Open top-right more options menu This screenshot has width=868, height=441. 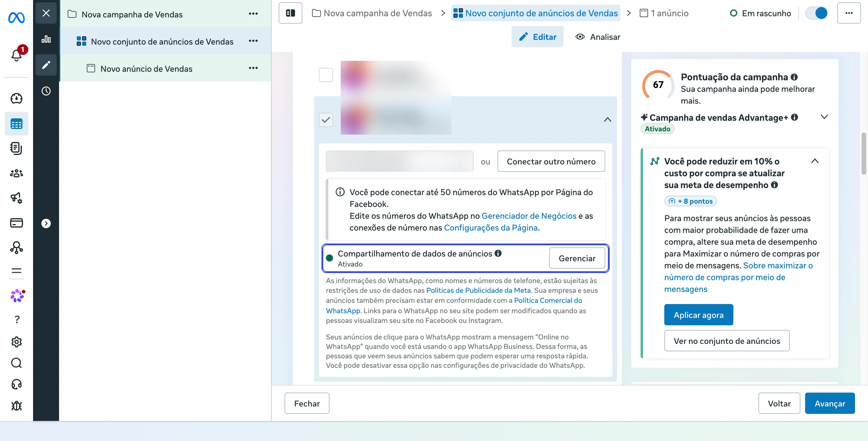[849, 13]
